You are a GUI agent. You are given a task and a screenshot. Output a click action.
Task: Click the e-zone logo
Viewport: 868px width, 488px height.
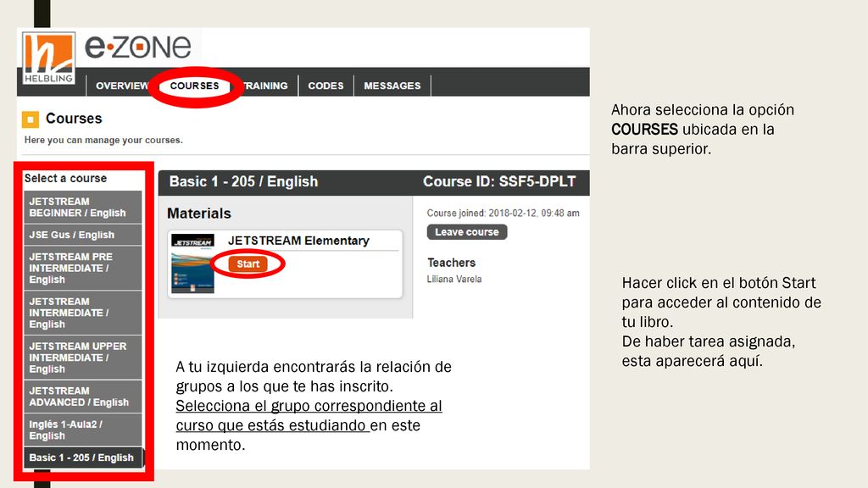point(138,47)
